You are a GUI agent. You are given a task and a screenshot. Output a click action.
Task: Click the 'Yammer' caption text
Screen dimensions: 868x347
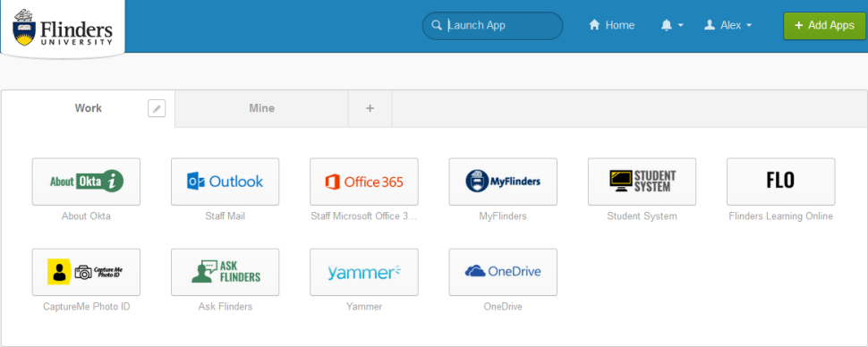click(364, 307)
